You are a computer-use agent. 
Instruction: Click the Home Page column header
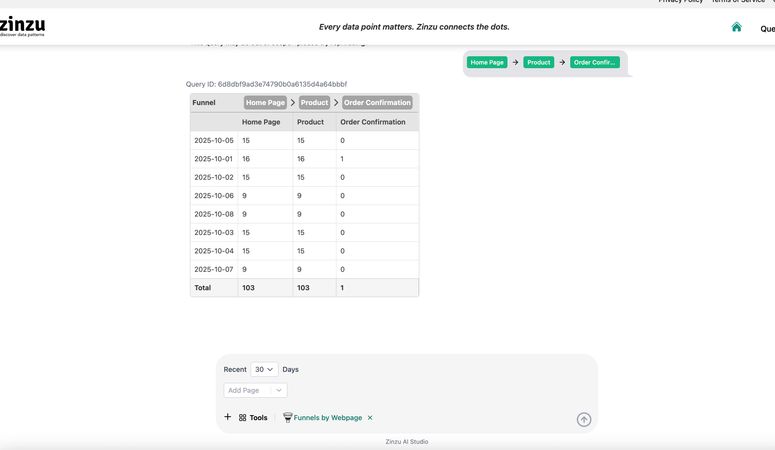(x=261, y=122)
